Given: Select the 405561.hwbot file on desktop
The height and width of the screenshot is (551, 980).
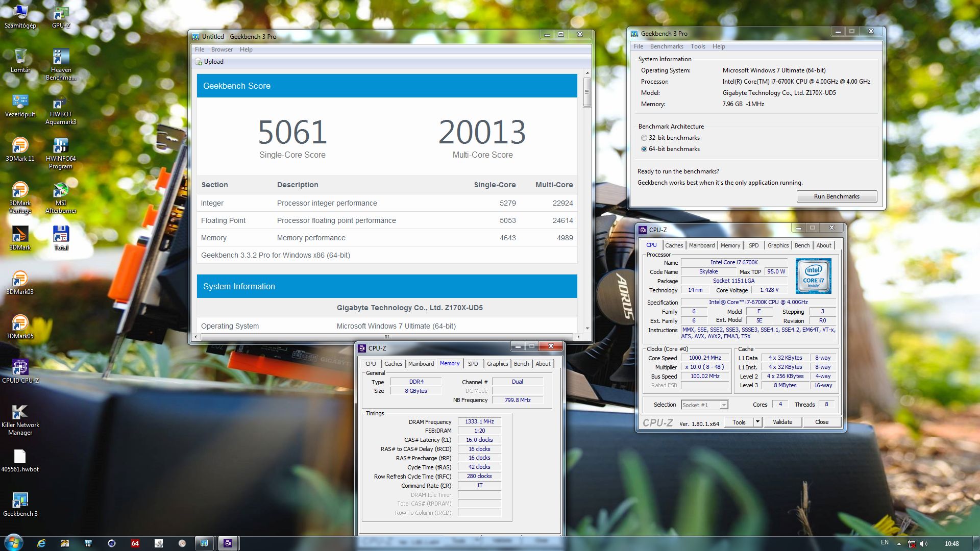Looking at the screenshot, I should 20,460.
